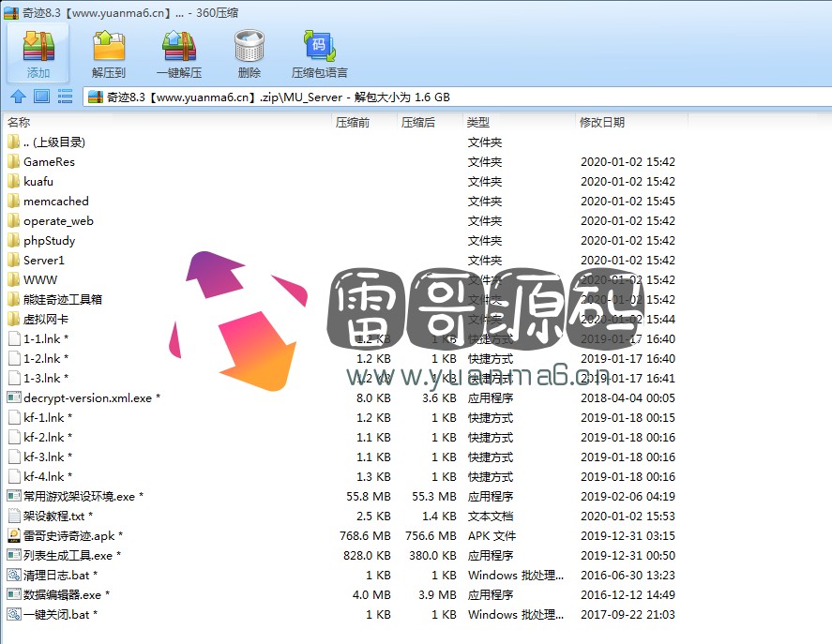Open the 压缩包语言 archive language tool
This screenshot has height=644, width=832.
click(x=320, y=53)
